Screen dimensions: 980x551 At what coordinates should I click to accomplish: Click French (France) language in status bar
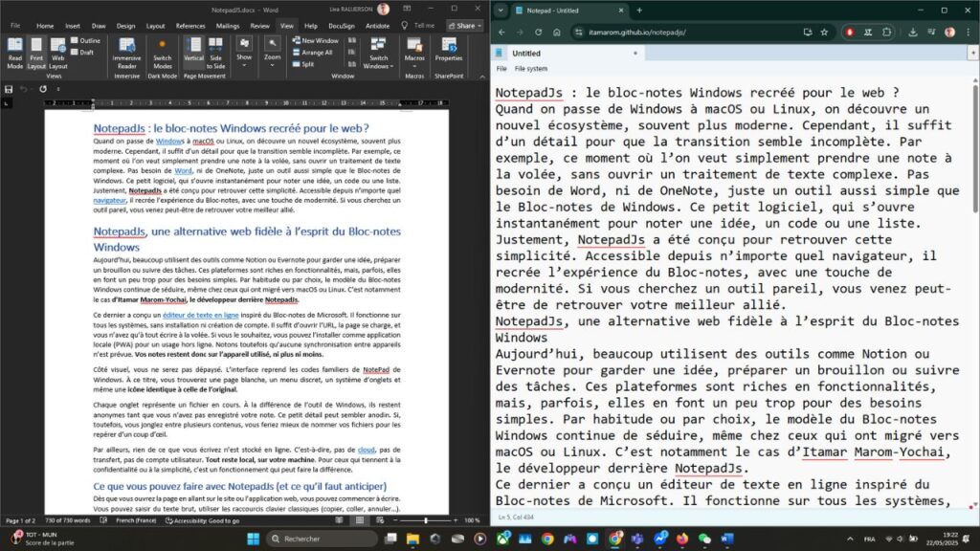[x=136, y=520]
